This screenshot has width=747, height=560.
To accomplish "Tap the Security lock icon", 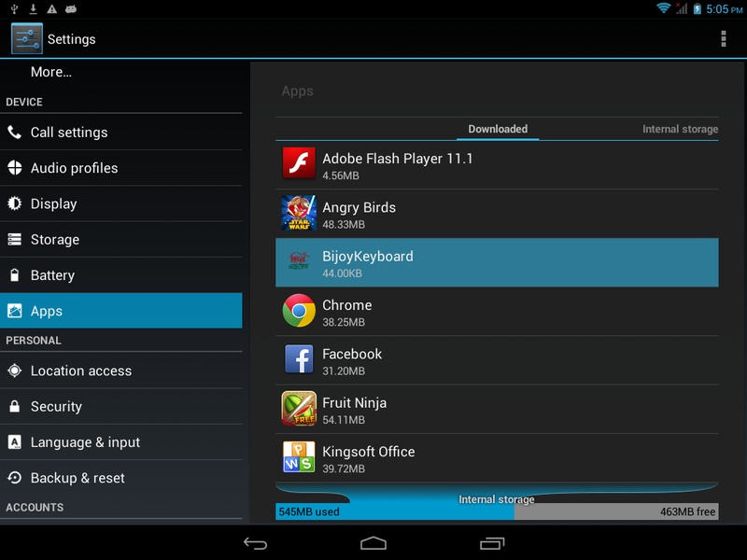I will pos(15,406).
